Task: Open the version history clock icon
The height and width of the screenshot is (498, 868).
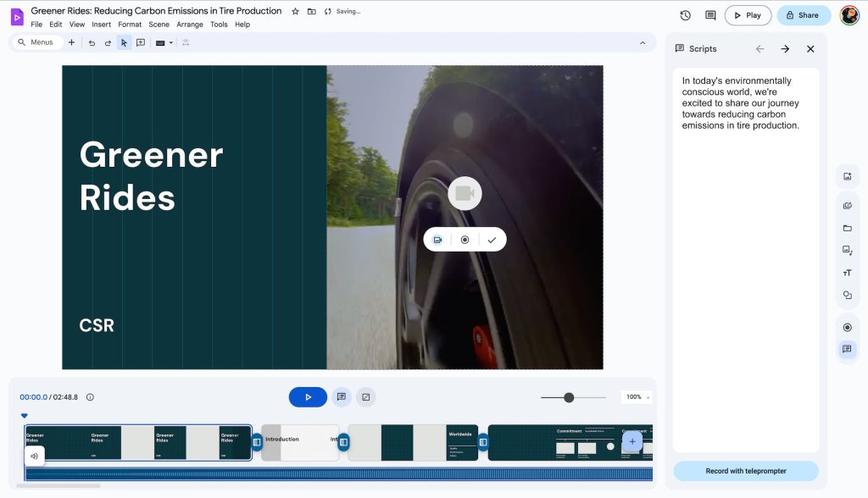Action: [685, 15]
